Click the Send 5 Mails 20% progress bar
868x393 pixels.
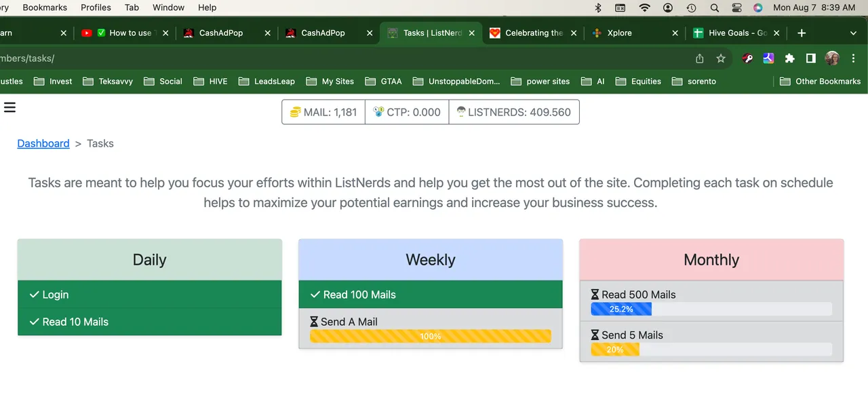point(711,350)
